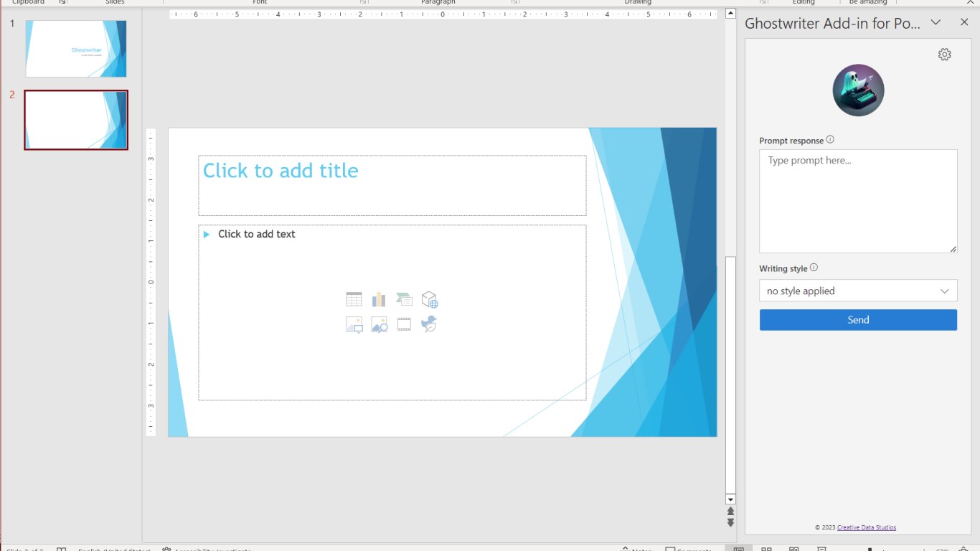Viewport: 980px width, 551px height.
Task: Click the Insert Icons bird icon
Action: coord(429,324)
